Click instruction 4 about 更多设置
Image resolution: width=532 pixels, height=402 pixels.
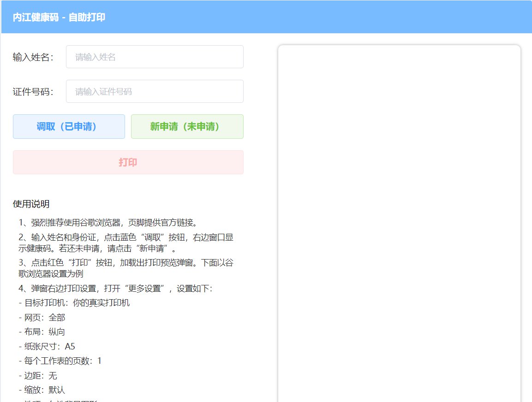(x=115, y=289)
